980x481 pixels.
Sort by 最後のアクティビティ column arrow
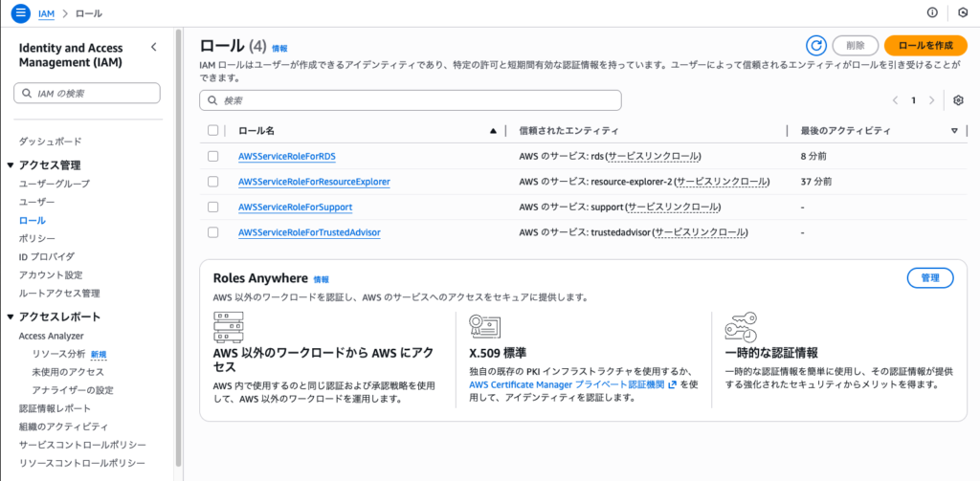[x=954, y=130]
